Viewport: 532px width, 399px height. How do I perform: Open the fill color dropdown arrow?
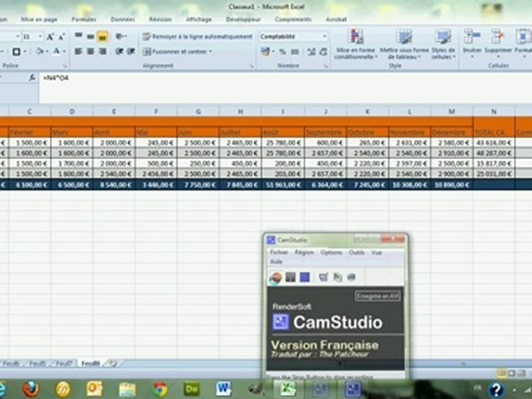click(x=47, y=52)
